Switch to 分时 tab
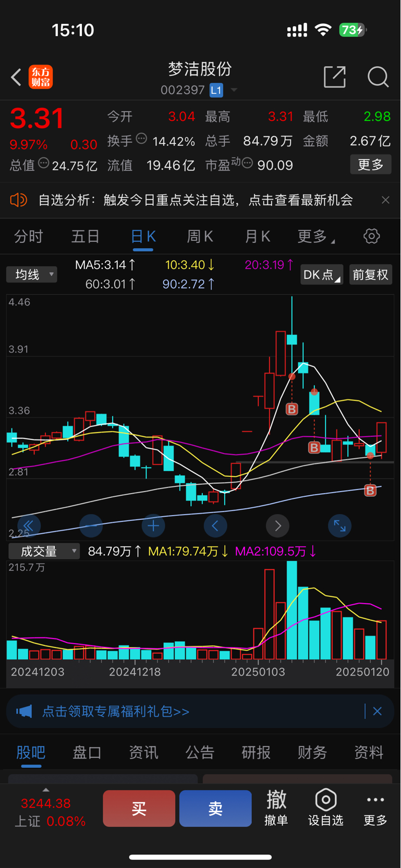The width and height of the screenshot is (401, 868). point(29,237)
